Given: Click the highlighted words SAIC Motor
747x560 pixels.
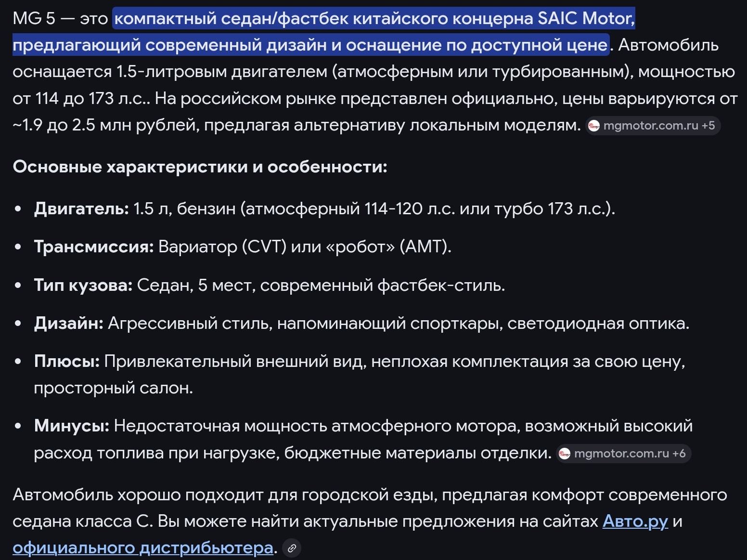Looking at the screenshot, I should coord(586,18).
